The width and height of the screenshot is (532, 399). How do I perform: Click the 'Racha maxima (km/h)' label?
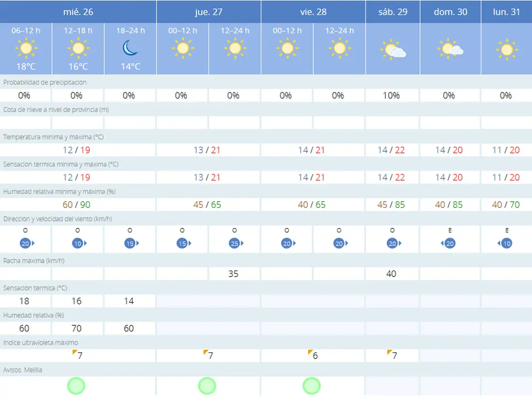(34, 260)
